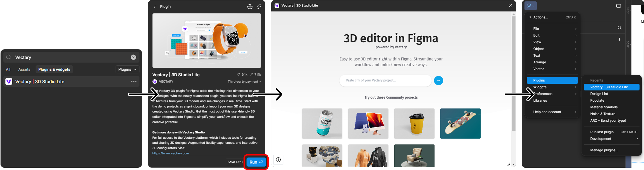
Task: Switch to the Assets tab
Action: click(24, 70)
